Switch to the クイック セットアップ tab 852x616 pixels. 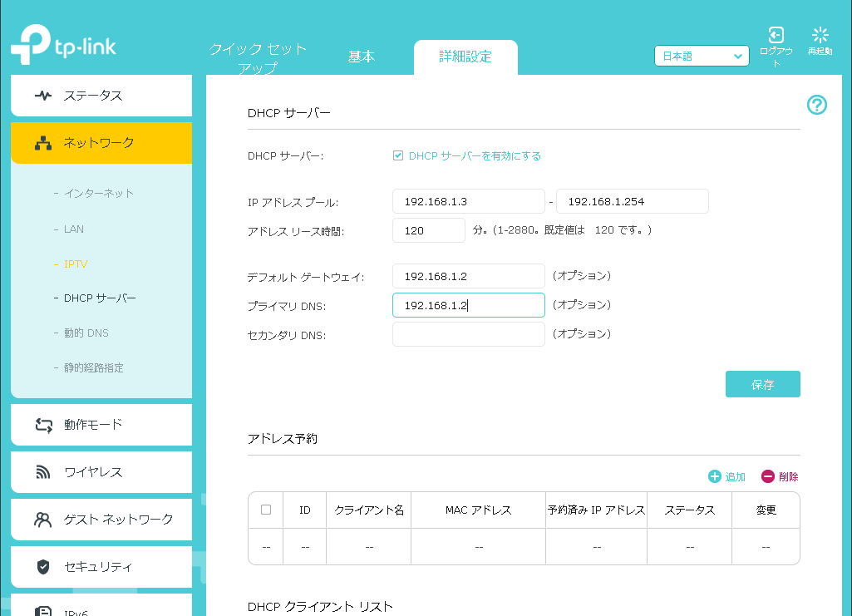[258, 58]
